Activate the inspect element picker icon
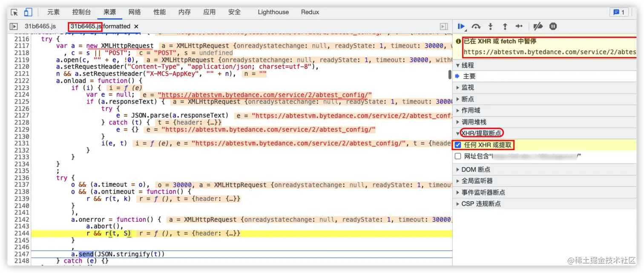The width and height of the screenshot is (644, 273). click(14, 12)
